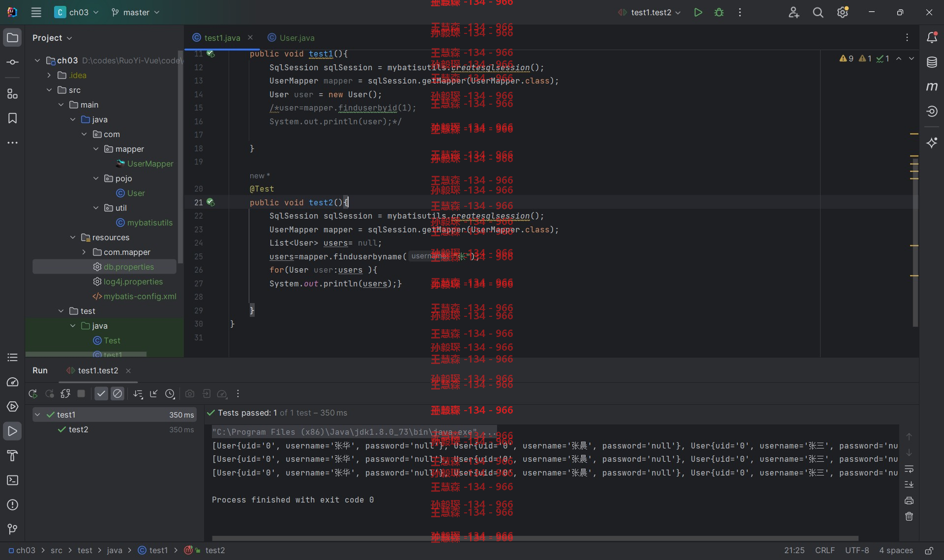The image size is (944, 560).
Task: Switch to the User.java tab
Action: tap(292, 38)
